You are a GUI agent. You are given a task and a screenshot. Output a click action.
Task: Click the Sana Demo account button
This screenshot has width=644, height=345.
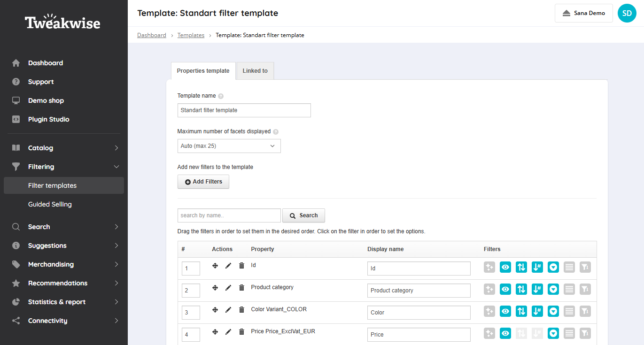point(584,13)
